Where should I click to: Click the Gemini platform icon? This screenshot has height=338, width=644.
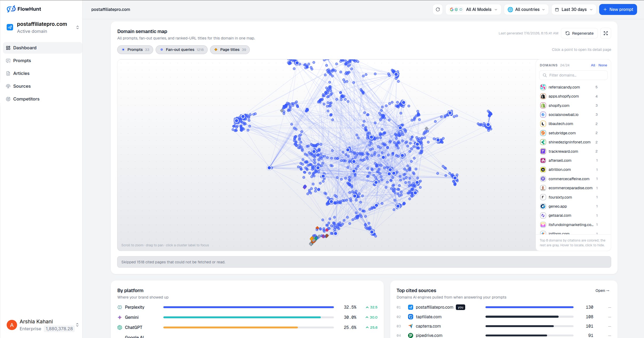click(120, 317)
